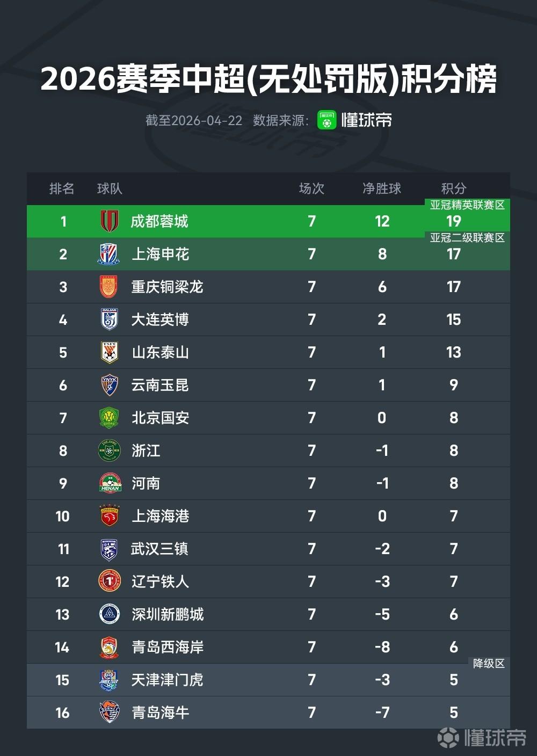537x756 pixels.
Task: Click the green Dongqiudi (懂球帝) source logo
Action: [x=326, y=120]
